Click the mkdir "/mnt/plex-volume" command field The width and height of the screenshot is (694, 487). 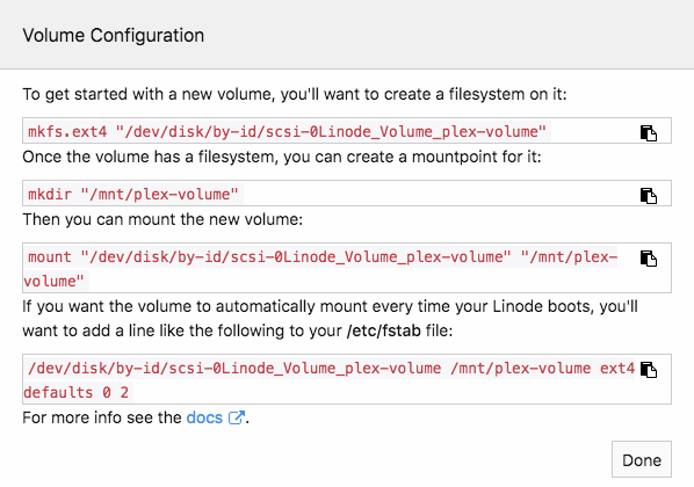[300, 194]
